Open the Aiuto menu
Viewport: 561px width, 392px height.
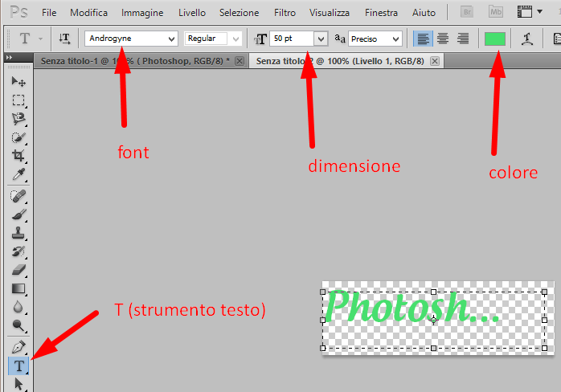[424, 13]
